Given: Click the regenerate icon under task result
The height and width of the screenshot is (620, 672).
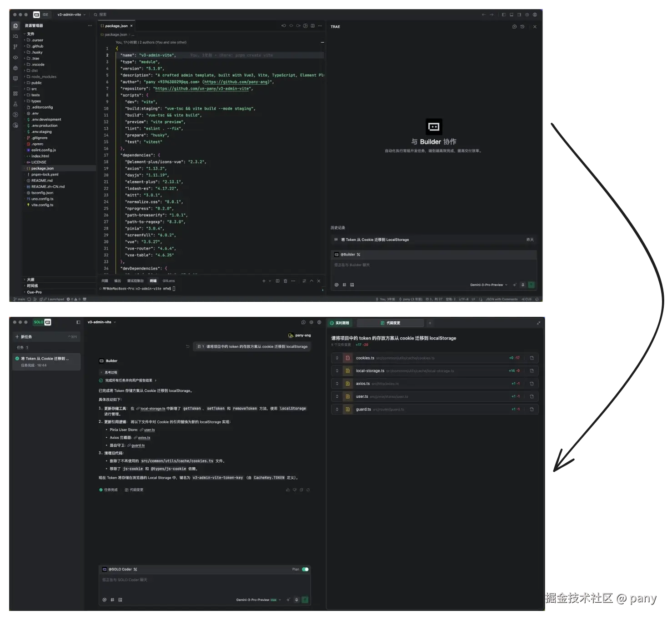Looking at the screenshot, I should [x=308, y=490].
